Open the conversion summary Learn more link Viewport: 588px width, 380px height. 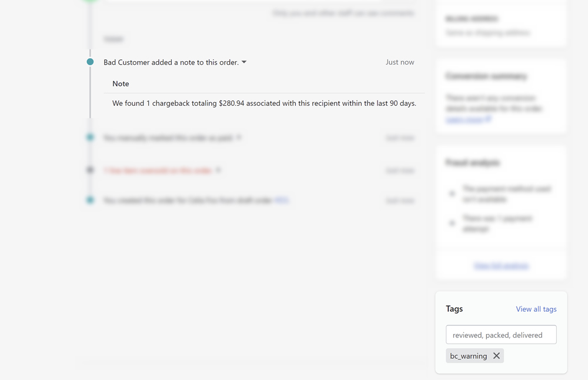465,119
